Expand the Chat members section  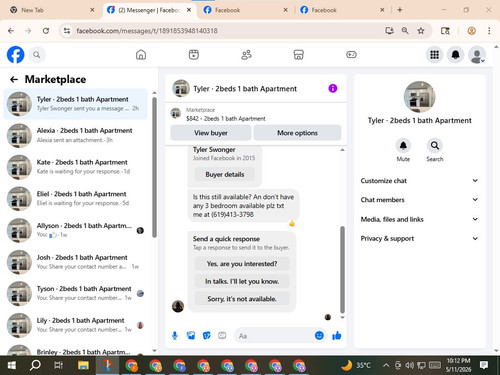tap(419, 200)
